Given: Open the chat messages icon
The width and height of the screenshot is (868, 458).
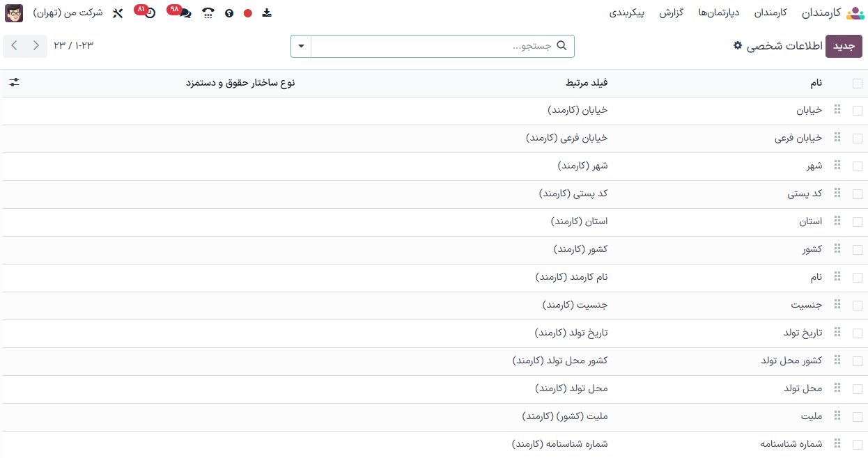Looking at the screenshot, I should pyautogui.click(x=185, y=13).
